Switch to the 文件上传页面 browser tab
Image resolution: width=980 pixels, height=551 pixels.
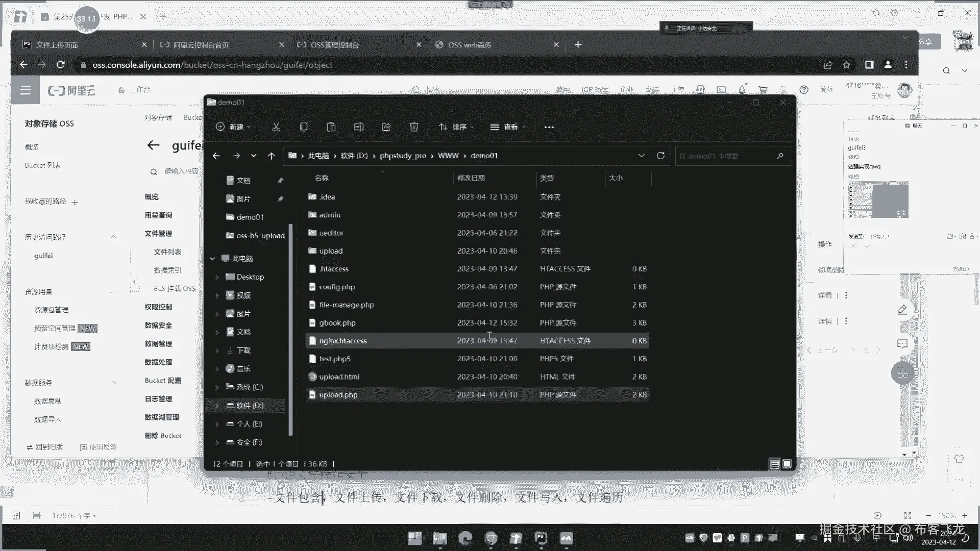[57, 45]
